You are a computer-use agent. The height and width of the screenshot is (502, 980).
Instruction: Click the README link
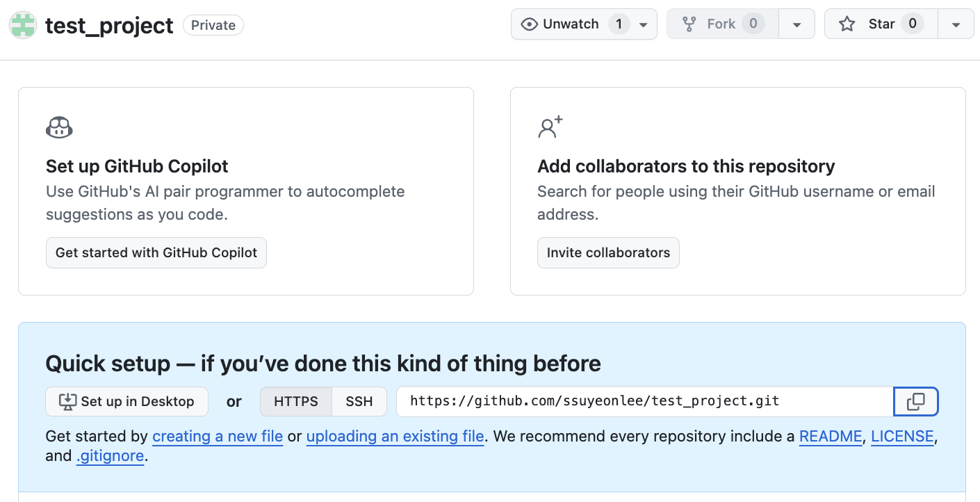[831, 437]
